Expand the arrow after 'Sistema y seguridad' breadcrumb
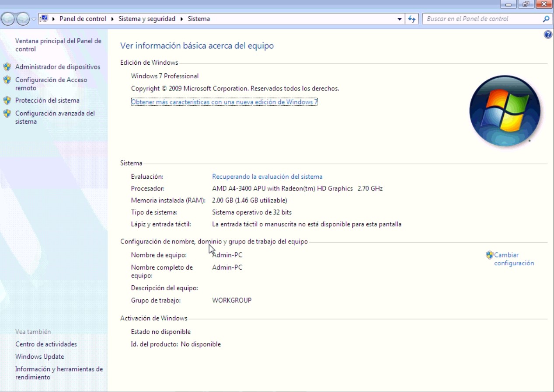554x392 pixels. (181, 19)
